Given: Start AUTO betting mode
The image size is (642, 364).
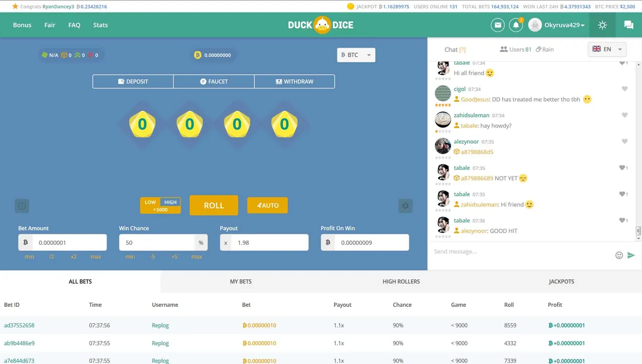Looking at the screenshot, I should coord(267,205).
